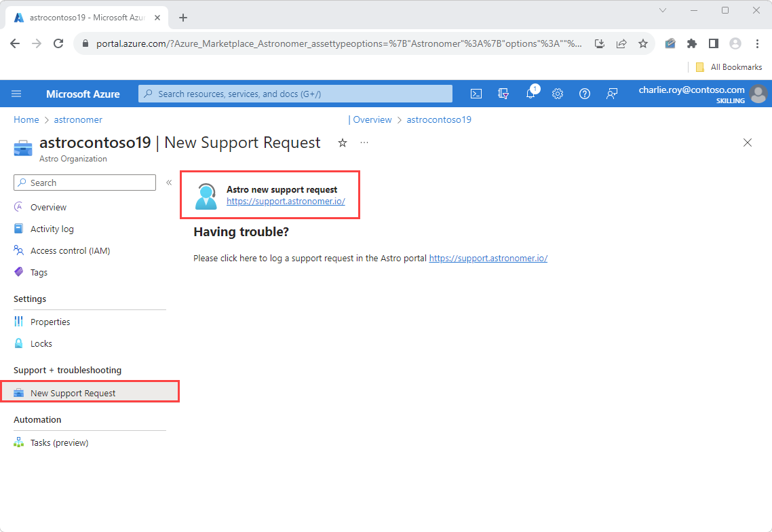Click the share page icon in the address bar
This screenshot has width=772, height=532.
click(621, 43)
